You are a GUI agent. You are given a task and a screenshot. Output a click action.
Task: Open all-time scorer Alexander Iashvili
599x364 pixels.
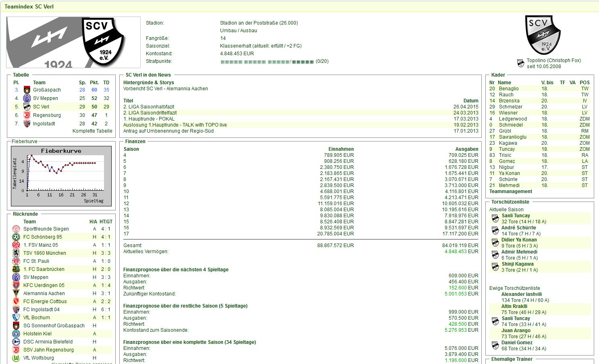pyautogui.click(x=522, y=294)
